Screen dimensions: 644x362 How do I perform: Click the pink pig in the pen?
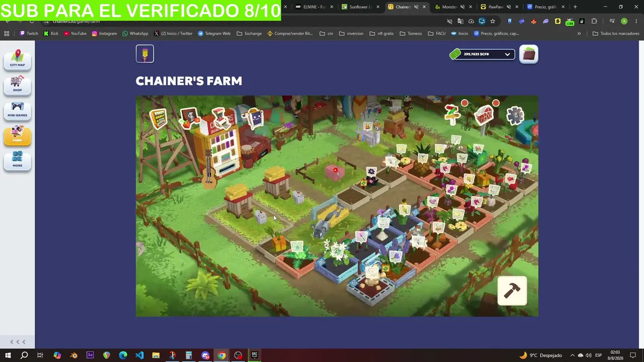(334, 172)
